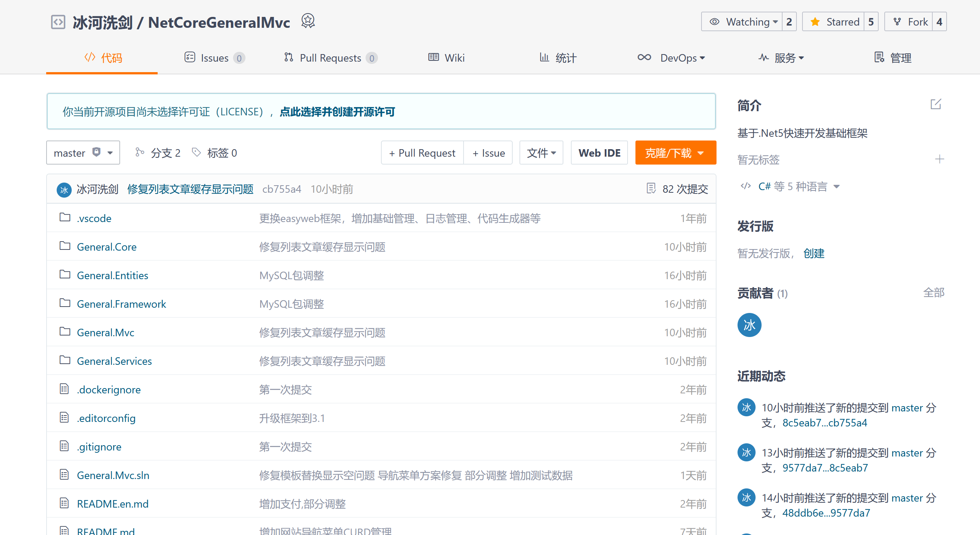
Task: Click the 点此选择并创建开源许可 link
Action: pos(337,112)
